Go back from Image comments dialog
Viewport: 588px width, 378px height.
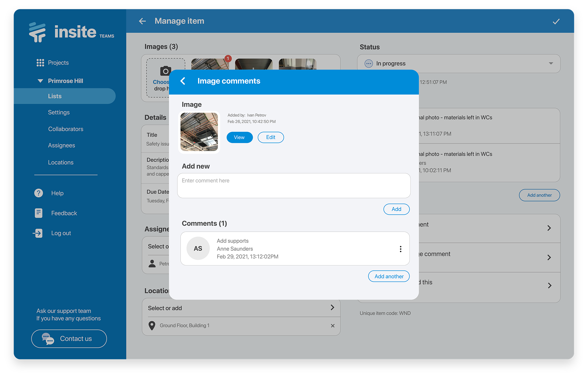pos(183,81)
